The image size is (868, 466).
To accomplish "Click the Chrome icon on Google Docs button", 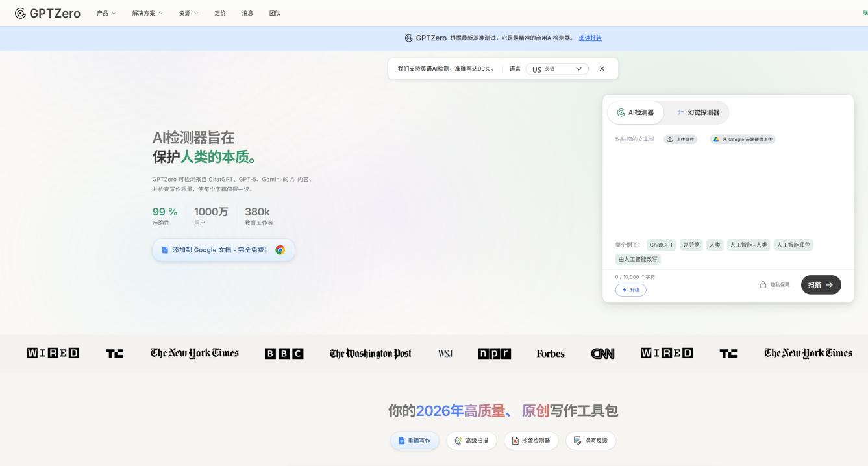I will tap(280, 250).
